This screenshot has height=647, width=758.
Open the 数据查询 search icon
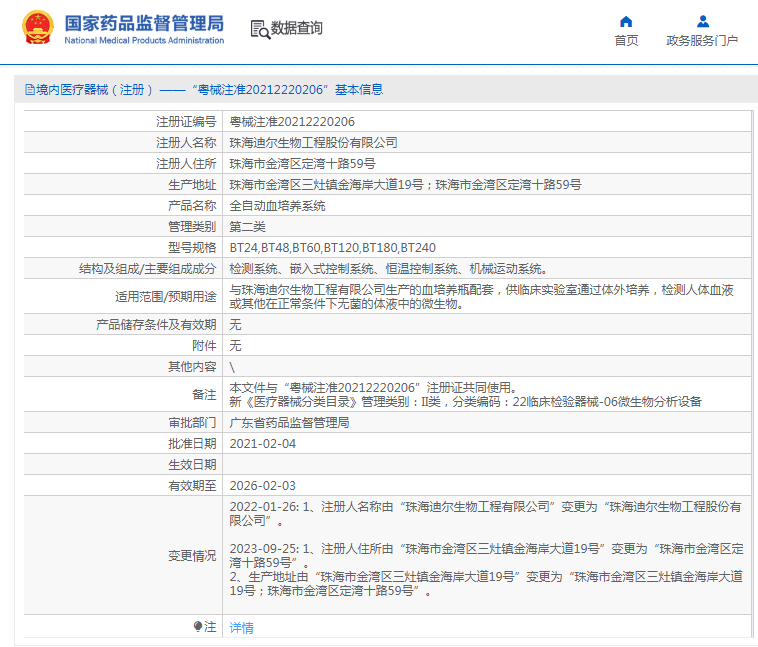(260, 29)
